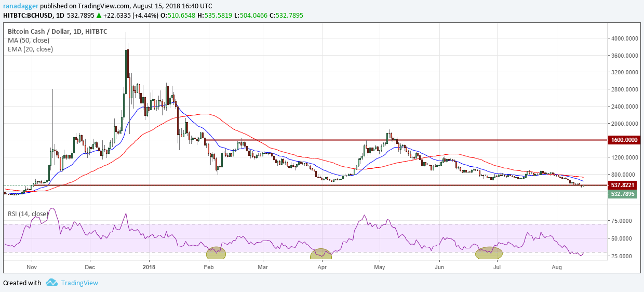The width and height of the screenshot is (644, 292).
Task: Click the February RSI oversold ellipse marker
Action: point(216,253)
